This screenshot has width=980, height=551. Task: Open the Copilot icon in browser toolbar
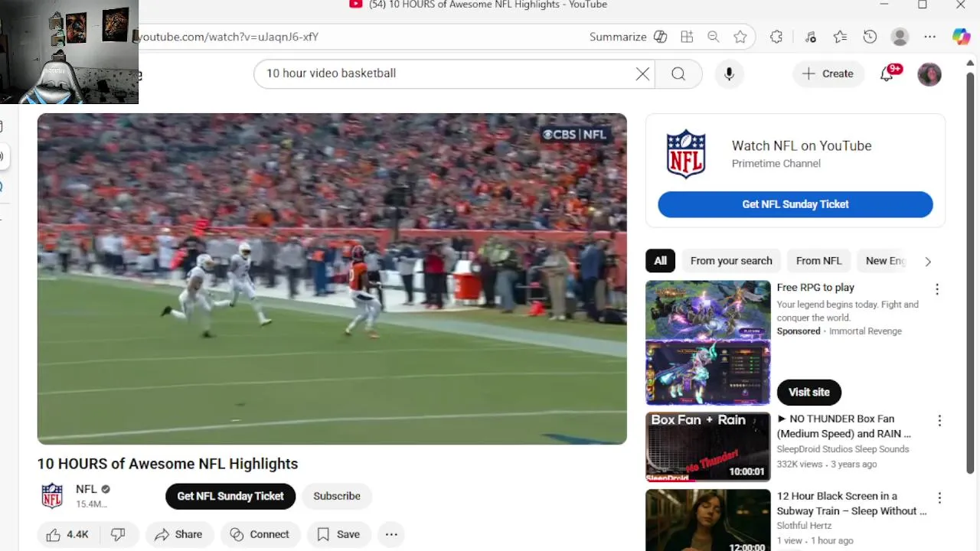coord(961,37)
